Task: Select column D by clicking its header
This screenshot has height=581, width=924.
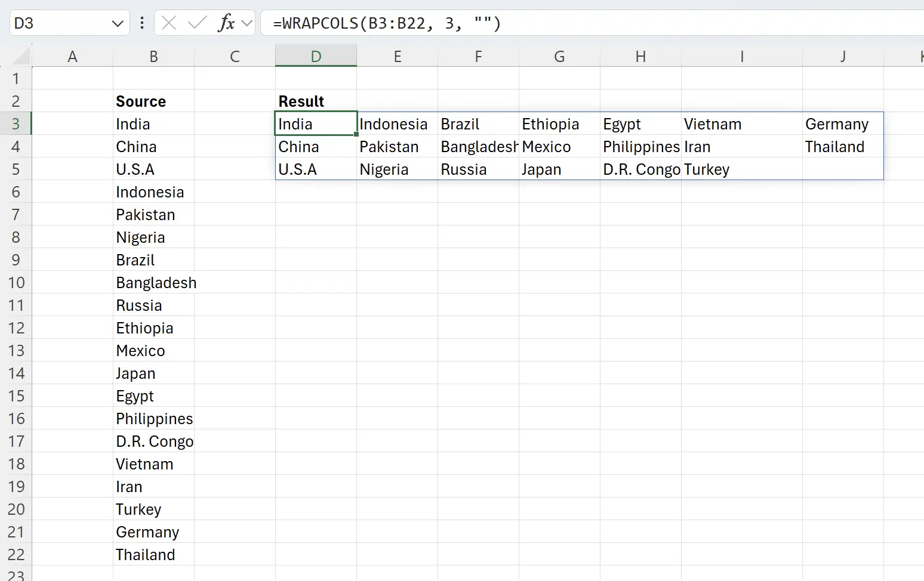Action: pos(316,55)
